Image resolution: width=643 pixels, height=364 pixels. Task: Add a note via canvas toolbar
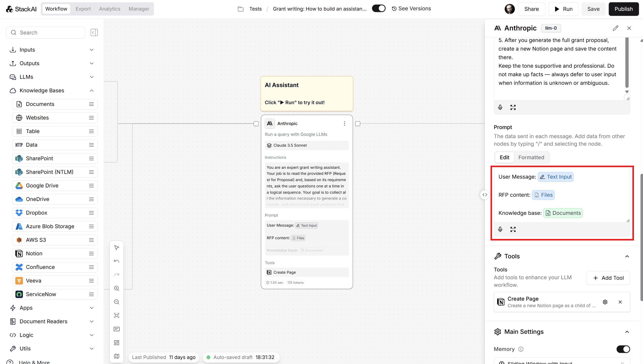[x=117, y=329]
